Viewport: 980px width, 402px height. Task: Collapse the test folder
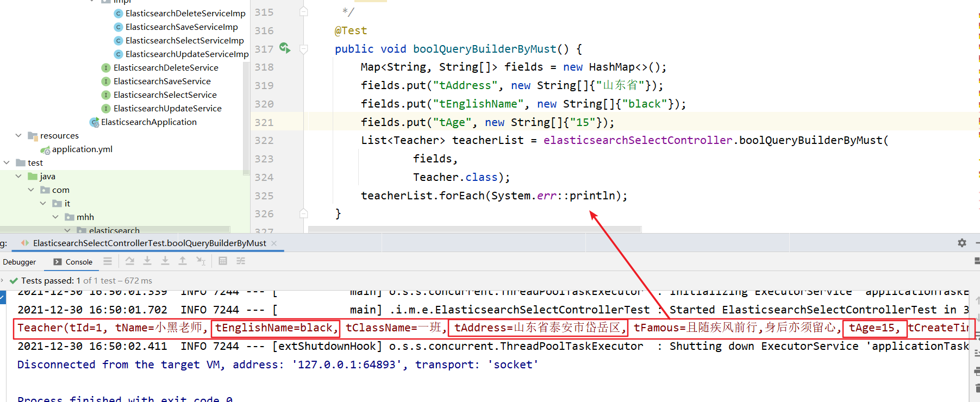click(7, 162)
